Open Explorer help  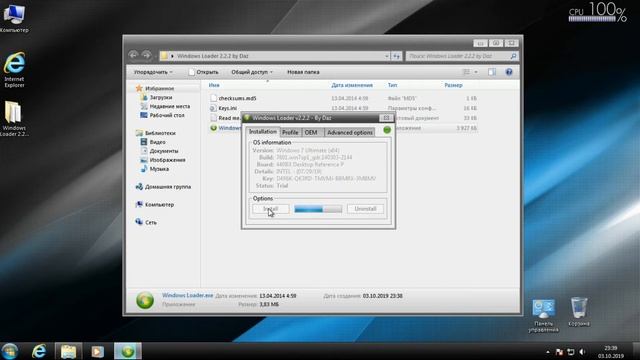pyautogui.click(x=509, y=72)
